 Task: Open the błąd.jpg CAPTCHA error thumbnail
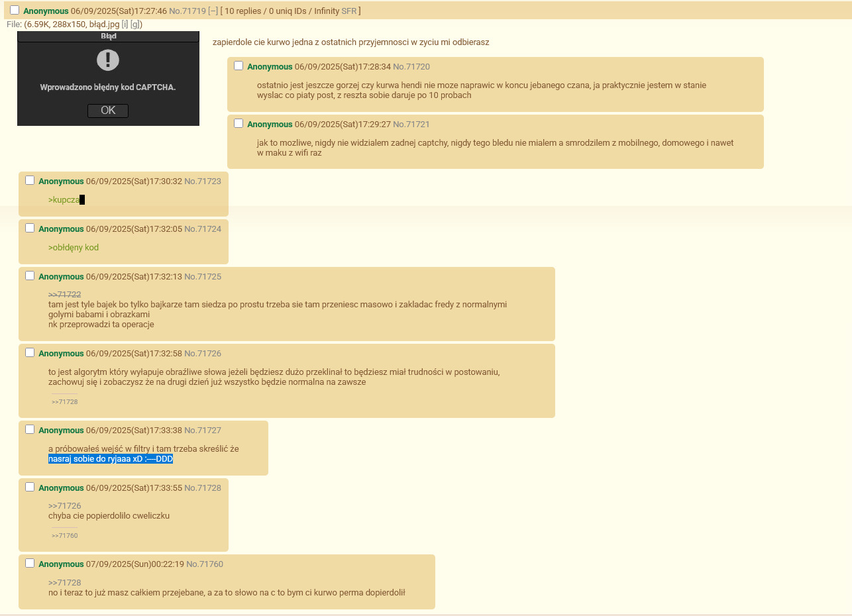click(x=108, y=78)
